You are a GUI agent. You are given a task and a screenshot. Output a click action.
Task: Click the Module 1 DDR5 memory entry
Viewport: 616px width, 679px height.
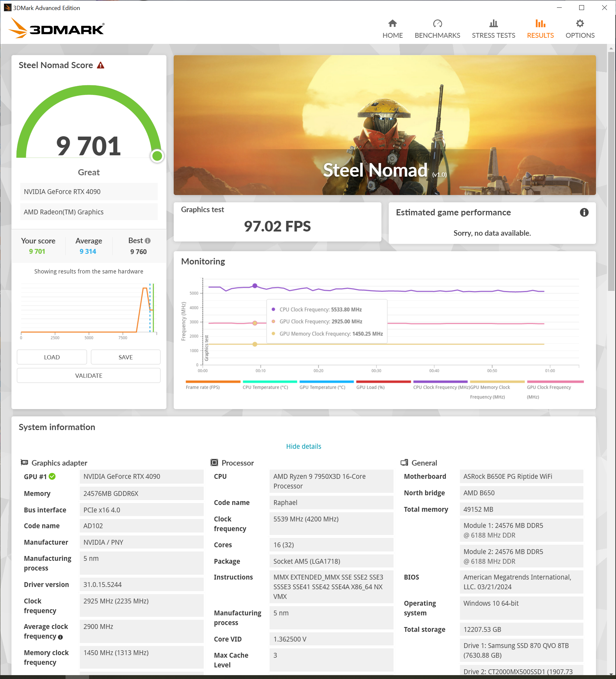521,530
